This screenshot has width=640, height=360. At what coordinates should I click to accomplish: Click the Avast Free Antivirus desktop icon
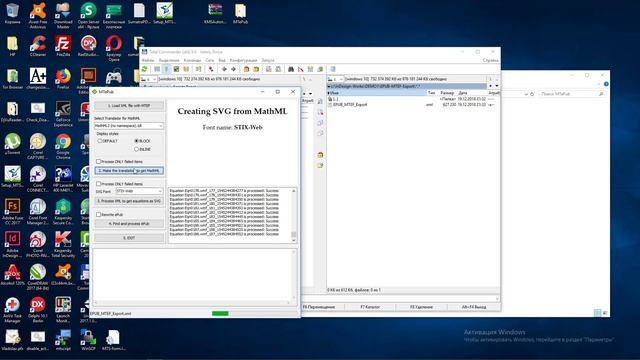pos(38,15)
